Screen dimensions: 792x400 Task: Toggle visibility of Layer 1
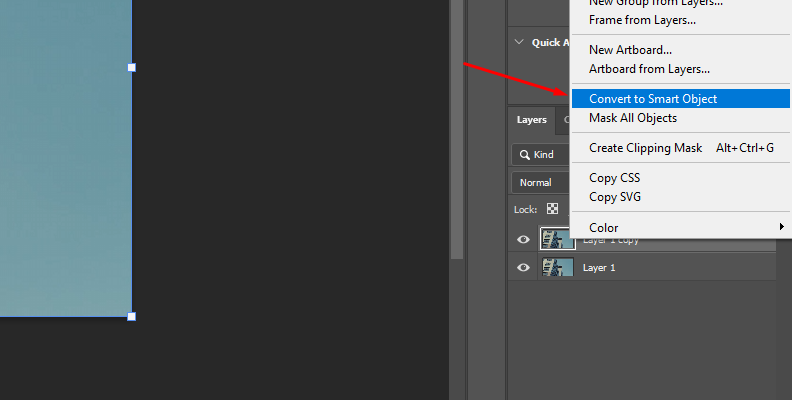click(x=523, y=268)
